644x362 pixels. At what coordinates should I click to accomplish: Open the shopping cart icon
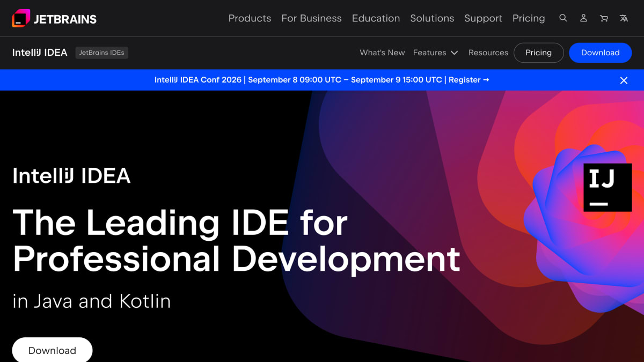(x=604, y=18)
